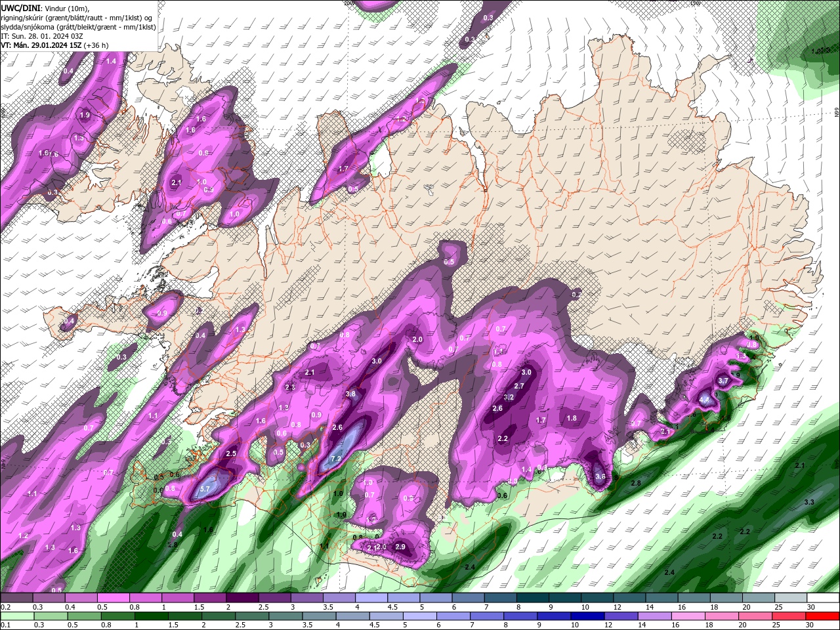Click the 'VT: Mán. 29.01.2024 15Z' valid time
The width and height of the screenshot is (840, 630).
(41, 45)
